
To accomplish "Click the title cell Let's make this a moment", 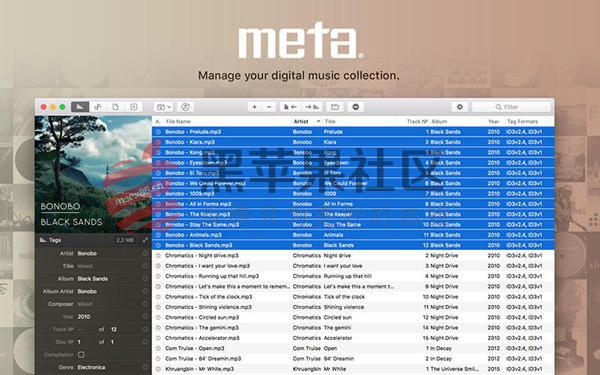I will (359, 287).
